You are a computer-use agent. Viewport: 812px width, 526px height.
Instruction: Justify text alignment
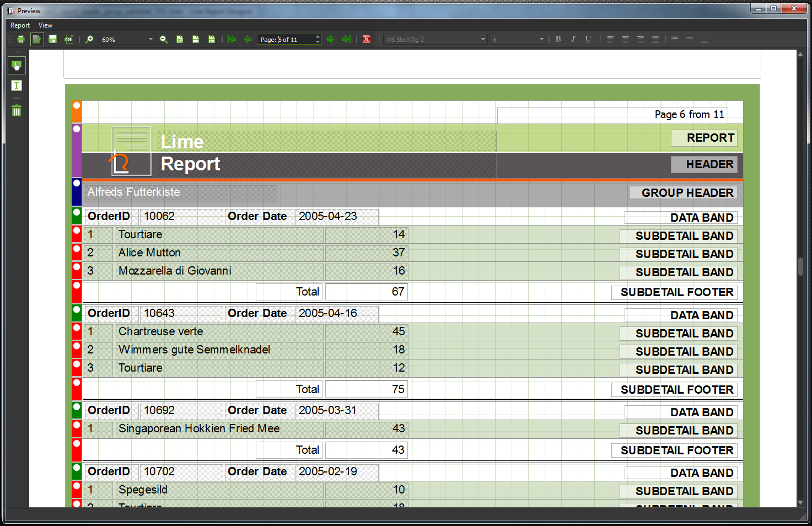[x=655, y=39]
